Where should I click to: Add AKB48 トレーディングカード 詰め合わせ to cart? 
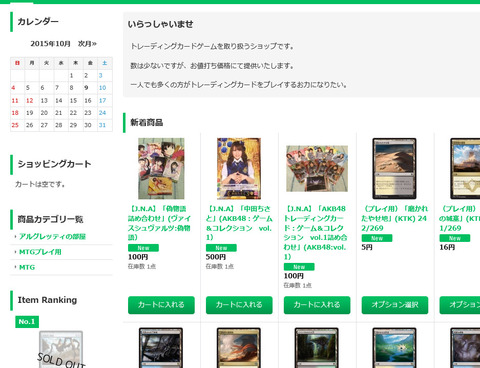[x=317, y=305]
